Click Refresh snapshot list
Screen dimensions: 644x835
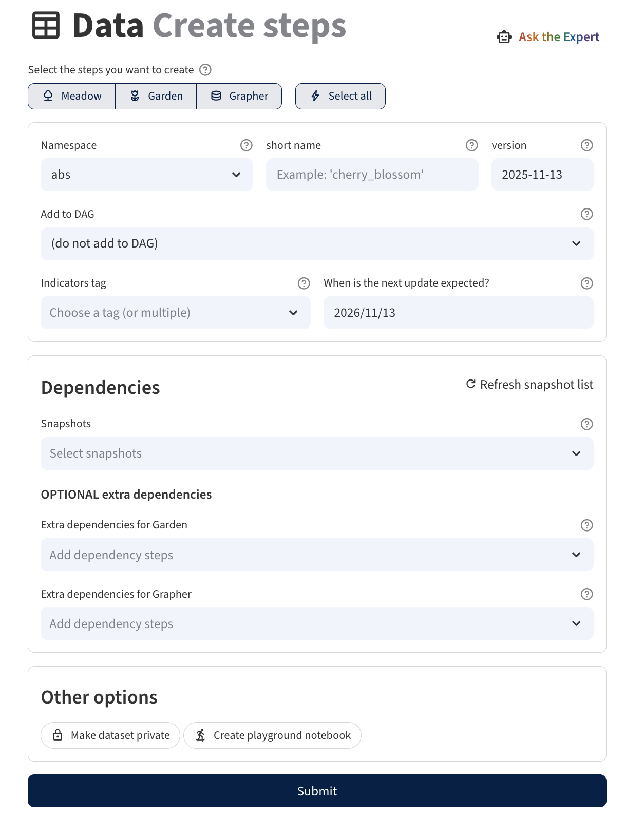[x=529, y=385]
